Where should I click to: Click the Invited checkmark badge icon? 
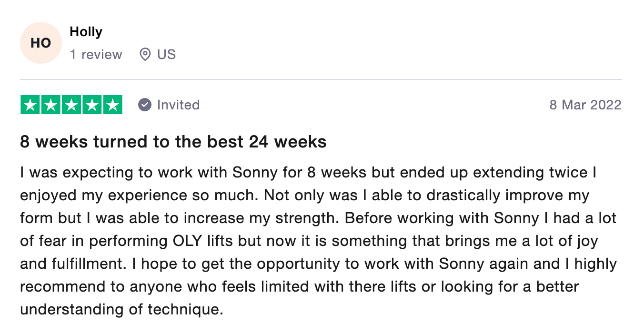pyautogui.click(x=145, y=105)
